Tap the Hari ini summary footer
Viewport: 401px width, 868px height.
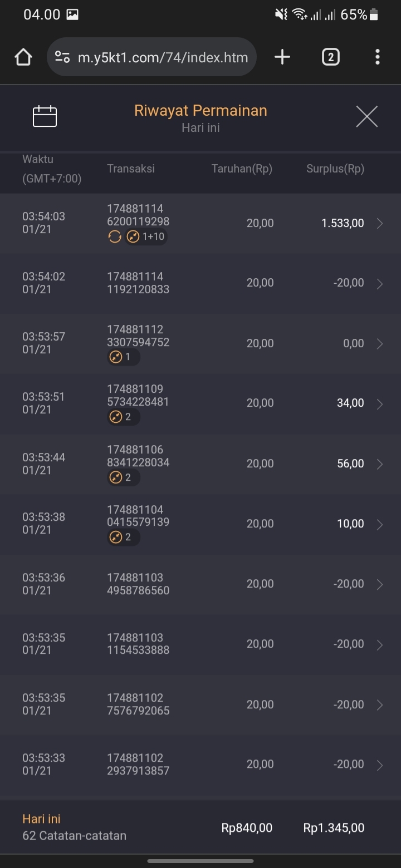[x=74, y=827]
